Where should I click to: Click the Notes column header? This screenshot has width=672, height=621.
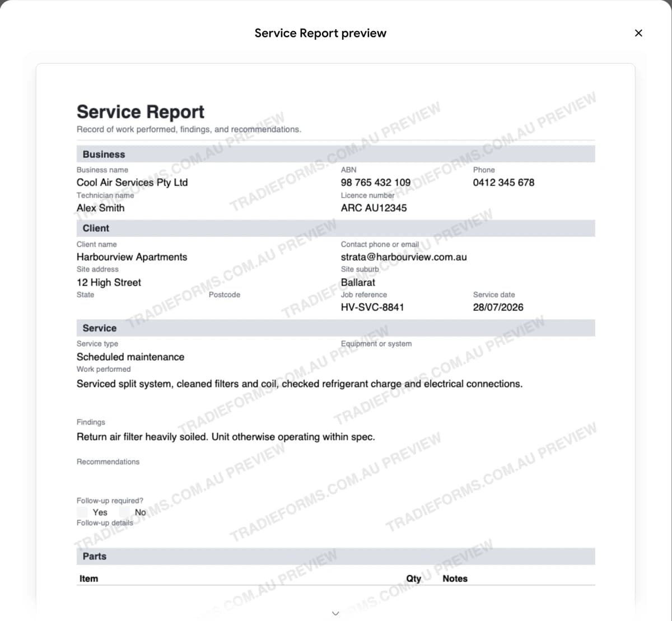click(455, 578)
